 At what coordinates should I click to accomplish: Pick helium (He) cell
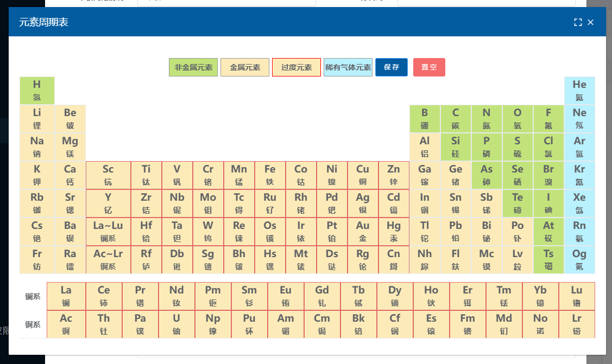point(579,91)
